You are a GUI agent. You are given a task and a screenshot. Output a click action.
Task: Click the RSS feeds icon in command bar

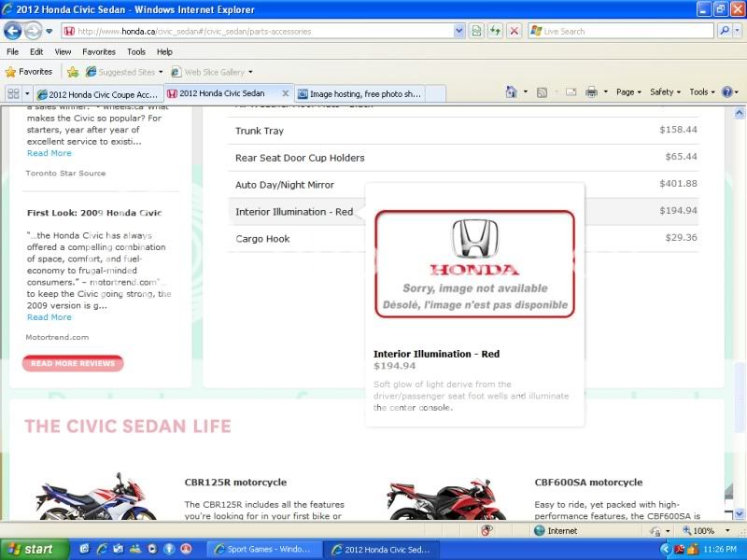pyautogui.click(x=542, y=92)
